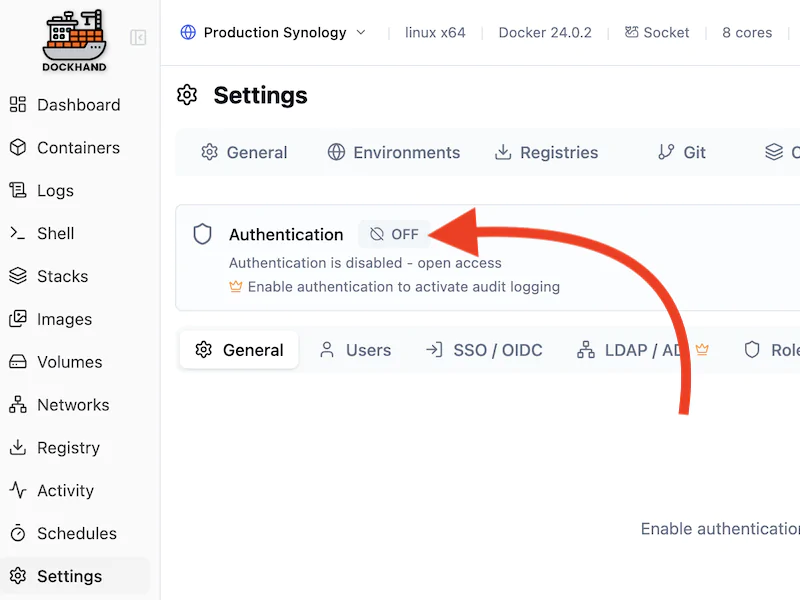
Task: Click the Stacks layers icon in sidebar
Action: [18, 276]
